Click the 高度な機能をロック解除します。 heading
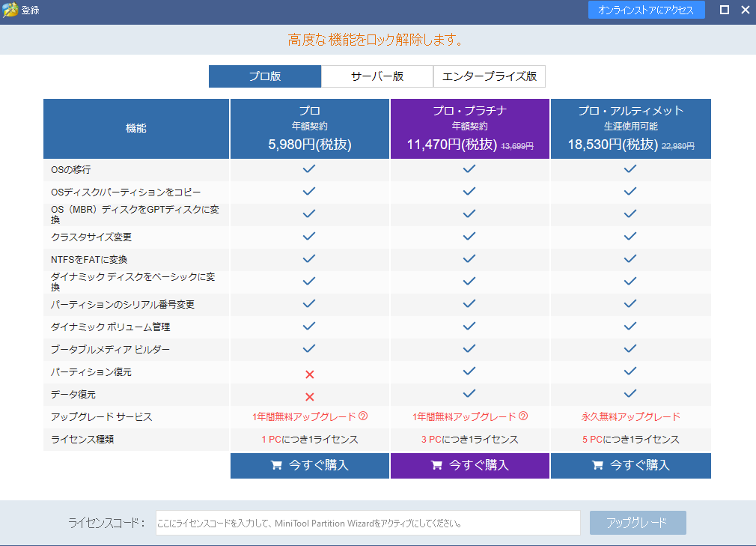Screen dimensions: 756x546 point(376,40)
